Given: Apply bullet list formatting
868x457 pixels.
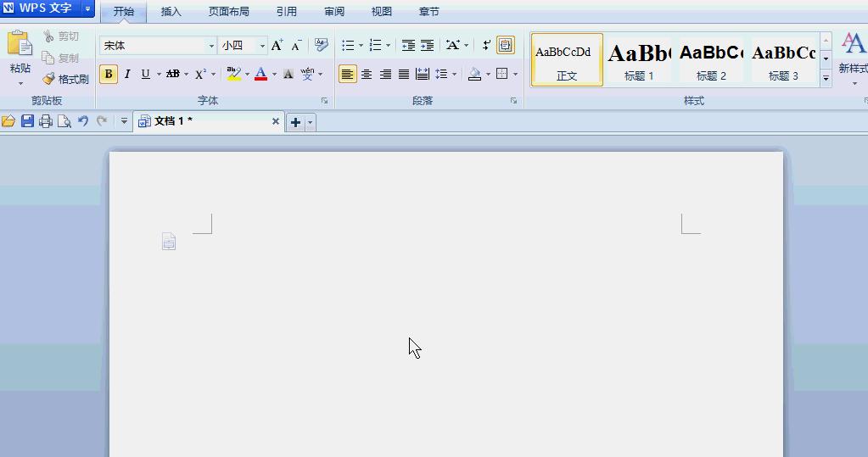Looking at the screenshot, I should point(348,46).
